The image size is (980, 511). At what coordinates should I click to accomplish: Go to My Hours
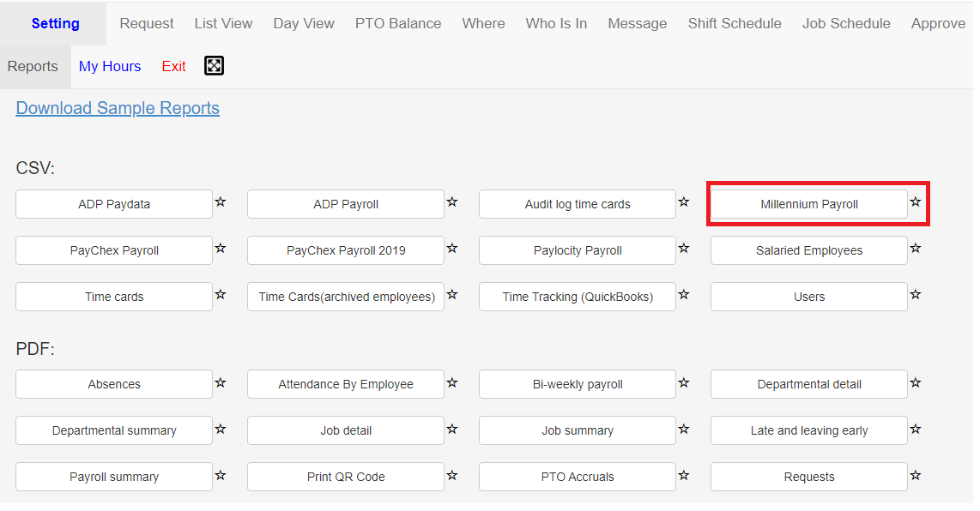[x=110, y=66]
